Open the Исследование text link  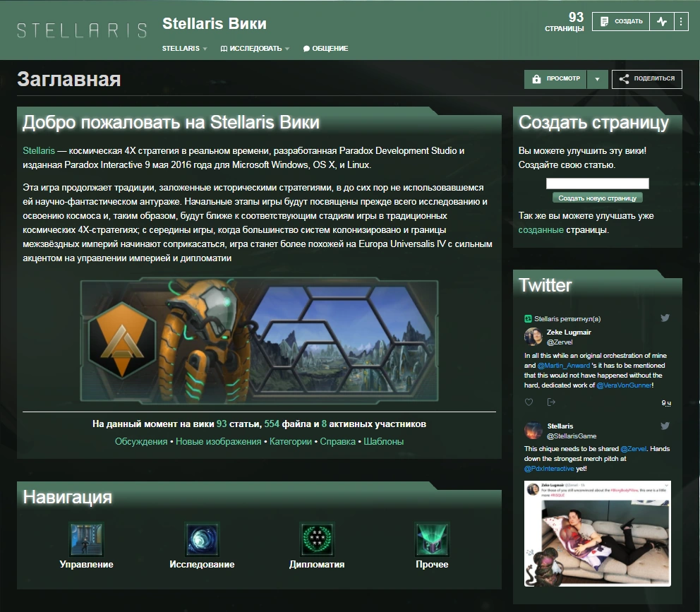point(203,564)
